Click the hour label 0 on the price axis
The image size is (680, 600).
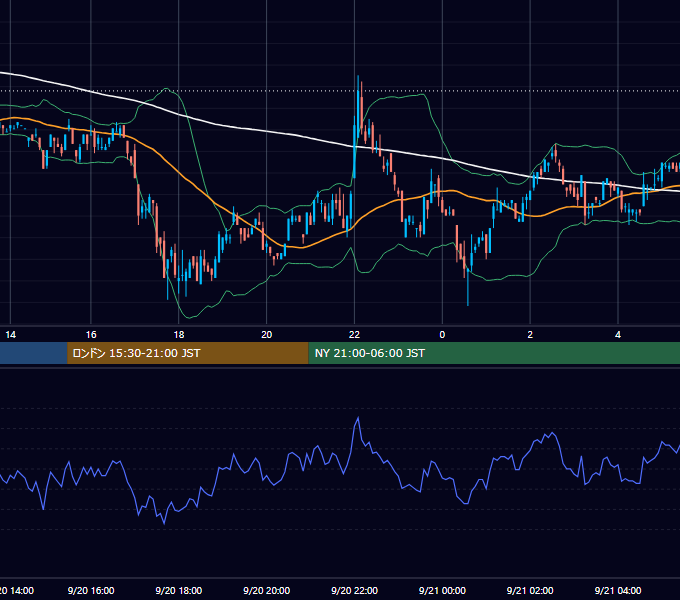pos(442,335)
